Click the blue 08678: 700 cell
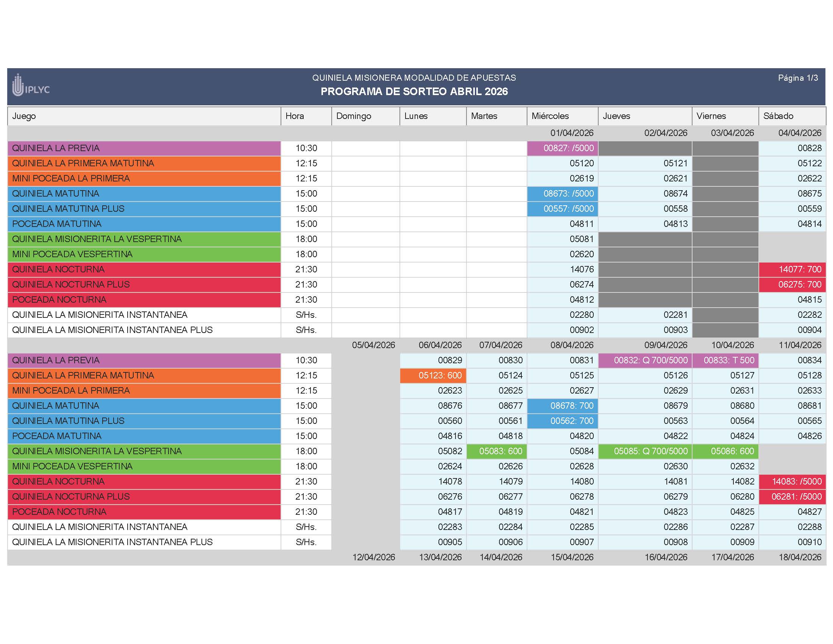This screenshot has height=644, width=833. click(x=563, y=406)
